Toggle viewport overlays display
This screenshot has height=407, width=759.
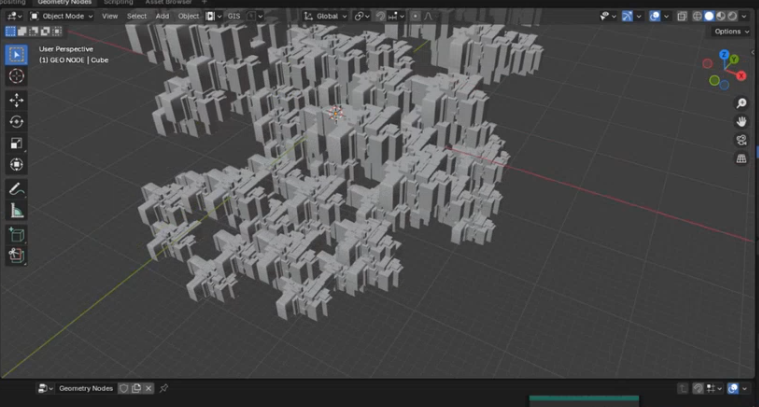(654, 16)
